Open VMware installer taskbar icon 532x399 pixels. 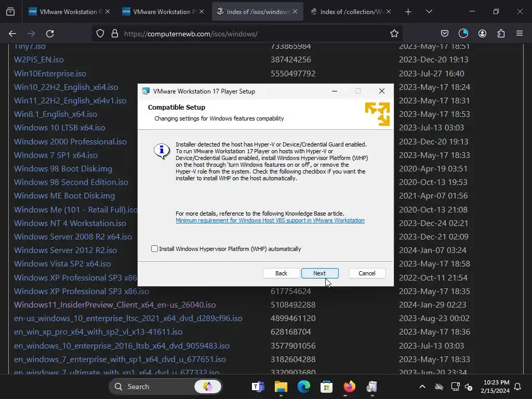pos(372,387)
